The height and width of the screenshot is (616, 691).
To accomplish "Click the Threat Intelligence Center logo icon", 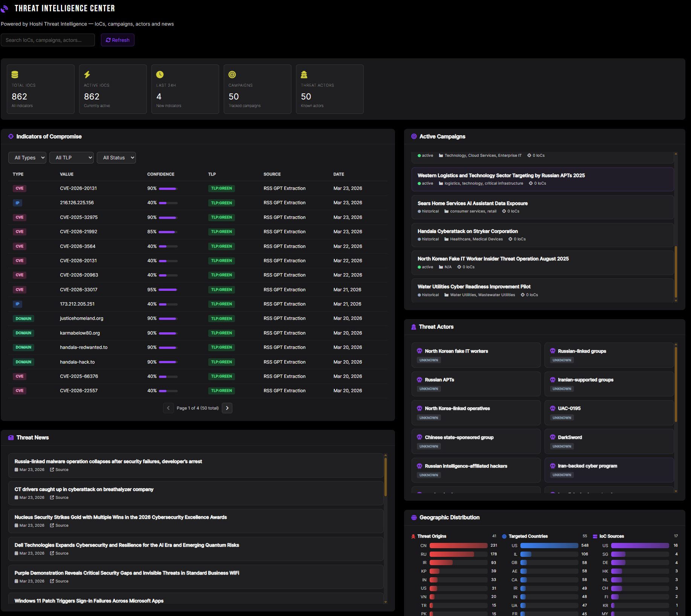I will 5,9.
